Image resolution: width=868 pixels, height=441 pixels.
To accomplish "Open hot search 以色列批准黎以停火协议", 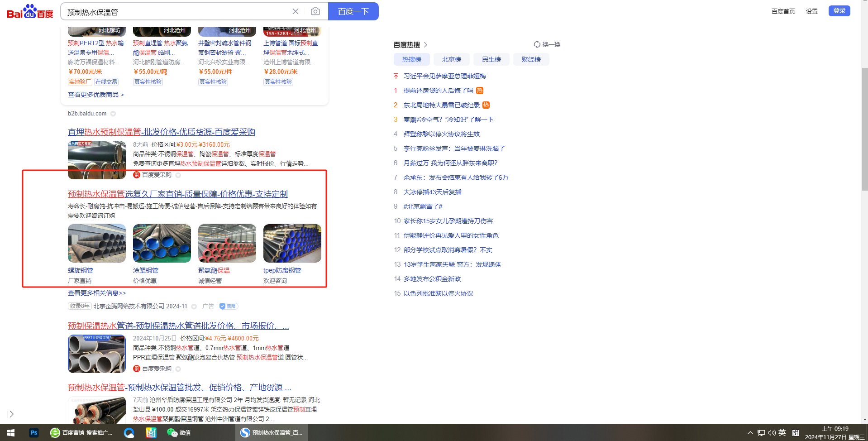I will click(439, 293).
